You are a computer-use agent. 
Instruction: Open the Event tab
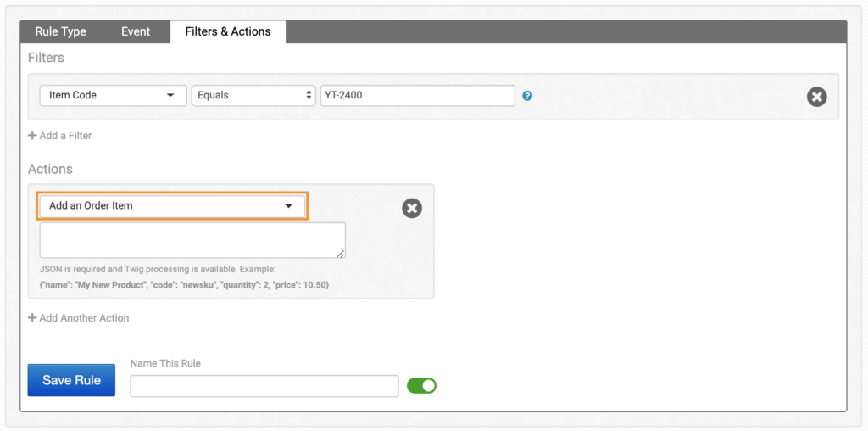coord(136,31)
